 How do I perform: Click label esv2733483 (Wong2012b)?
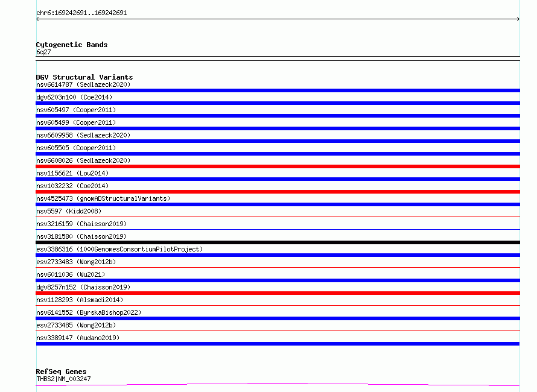point(76,262)
